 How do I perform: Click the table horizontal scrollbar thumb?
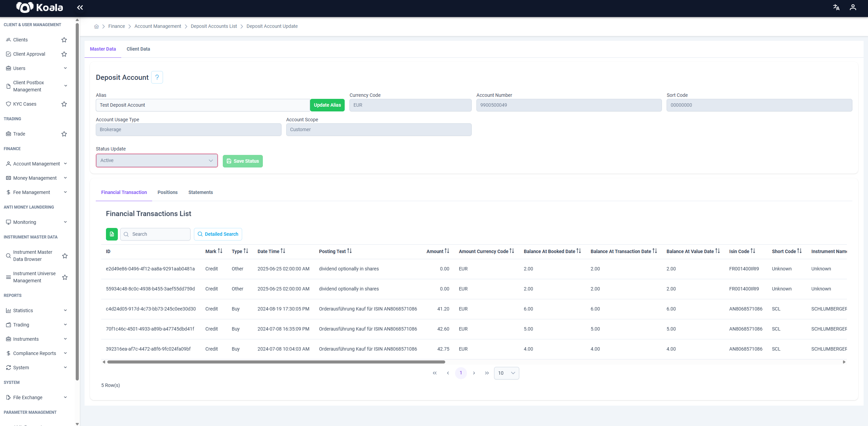(276, 362)
